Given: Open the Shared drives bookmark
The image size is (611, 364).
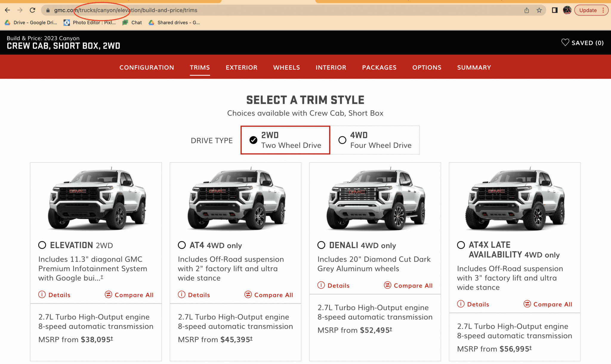Looking at the screenshot, I should coord(175,22).
